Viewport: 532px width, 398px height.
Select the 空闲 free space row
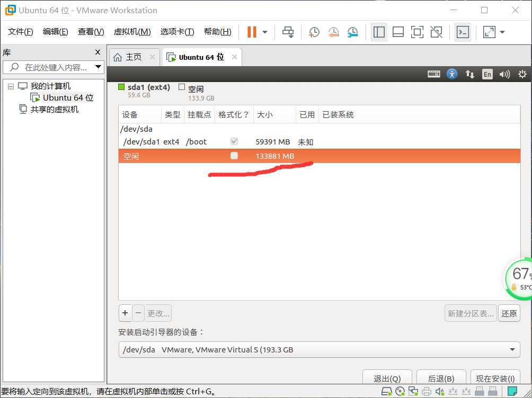tap(319, 156)
